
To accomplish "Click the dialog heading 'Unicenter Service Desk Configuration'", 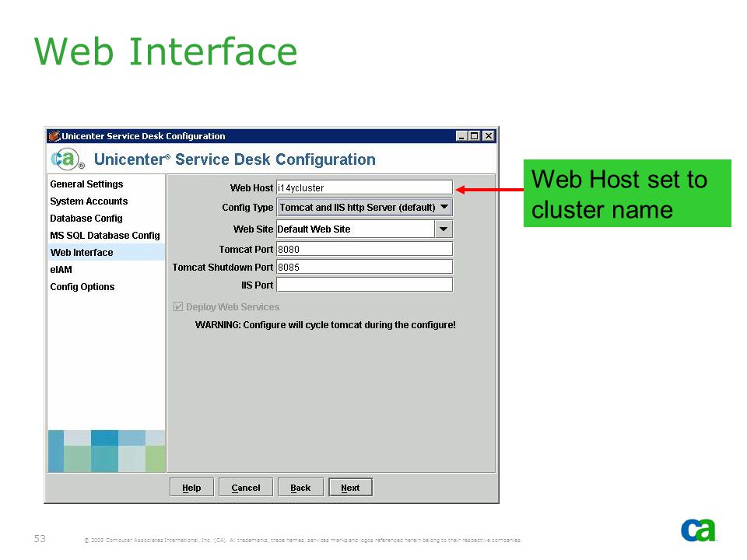I will point(234,159).
